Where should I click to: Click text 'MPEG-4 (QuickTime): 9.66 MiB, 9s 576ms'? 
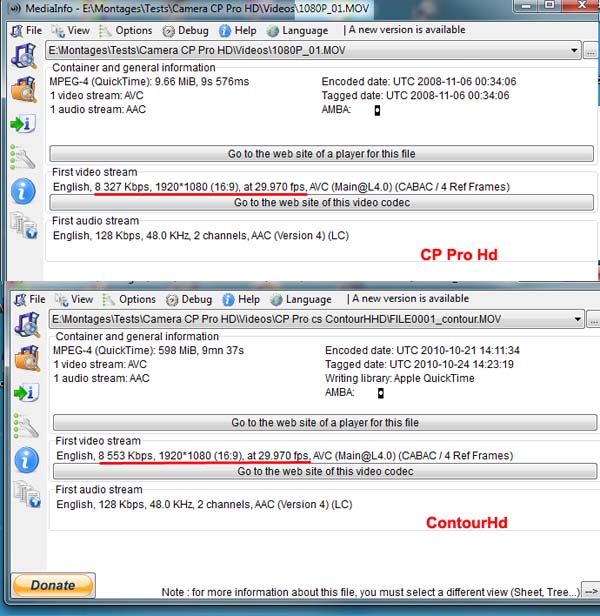tap(149, 82)
